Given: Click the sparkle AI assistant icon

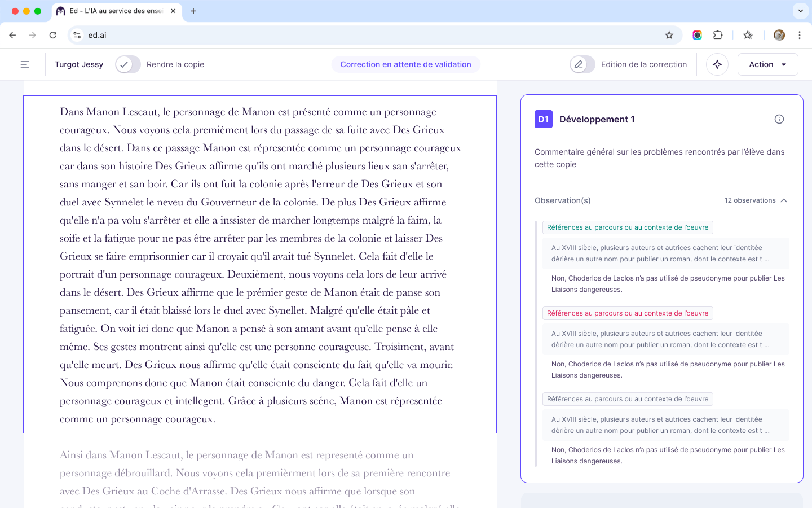Looking at the screenshot, I should 717,64.
